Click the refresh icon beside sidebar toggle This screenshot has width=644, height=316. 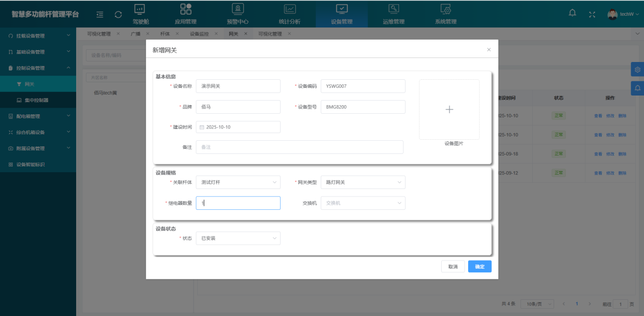117,15
